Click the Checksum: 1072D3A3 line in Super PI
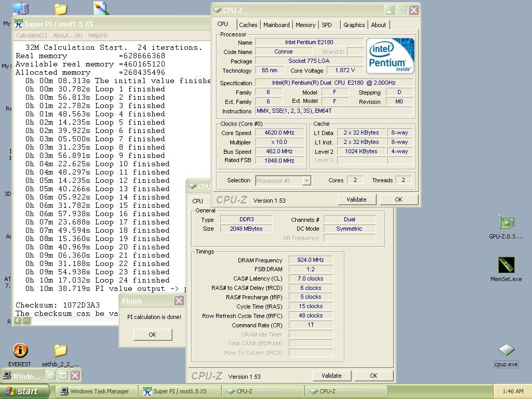532x399 pixels. (58, 305)
